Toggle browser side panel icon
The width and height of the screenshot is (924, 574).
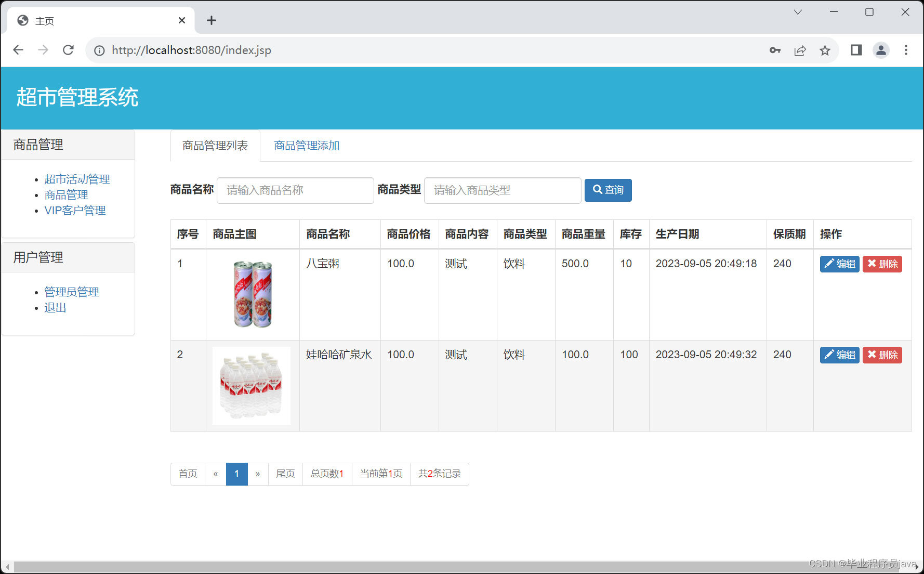click(x=856, y=50)
